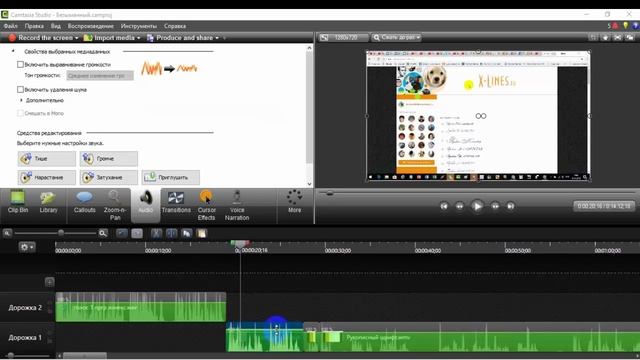Click the timeline playhead marker
This screenshot has width=640, height=360.
(240, 244)
